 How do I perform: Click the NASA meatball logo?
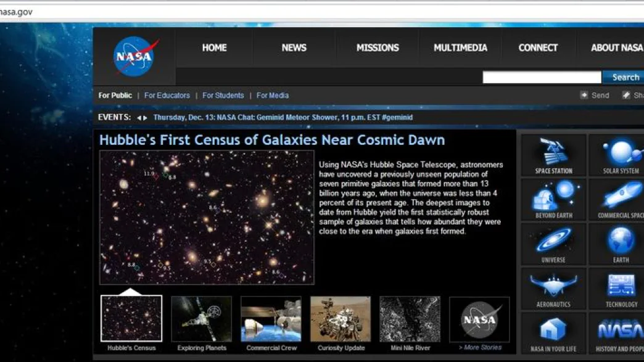(x=136, y=57)
